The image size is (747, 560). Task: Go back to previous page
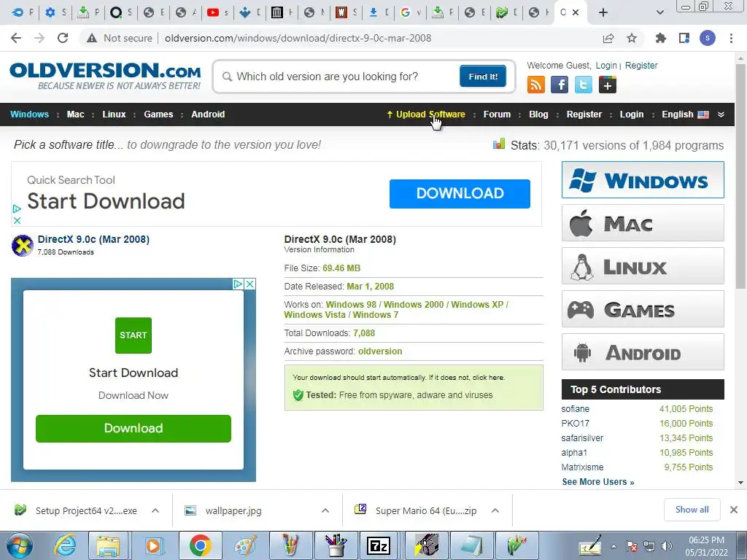(x=16, y=38)
